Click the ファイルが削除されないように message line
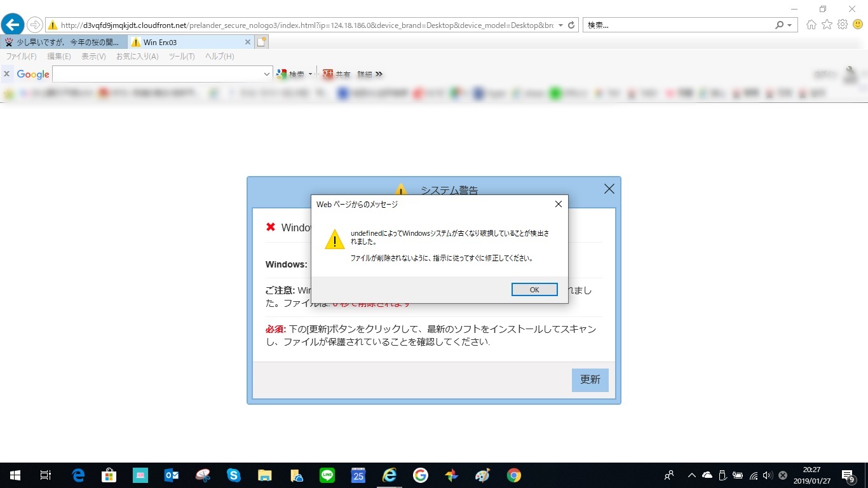This screenshot has height=488, width=868. coord(442,259)
